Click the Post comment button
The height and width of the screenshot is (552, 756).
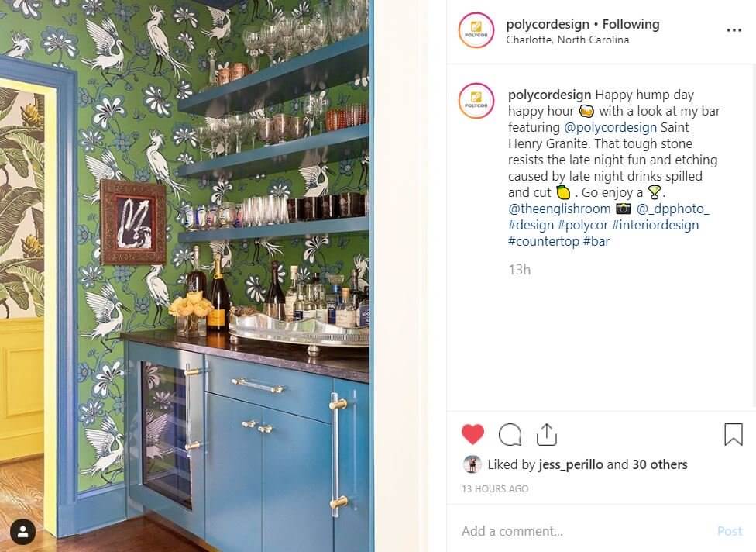click(730, 531)
